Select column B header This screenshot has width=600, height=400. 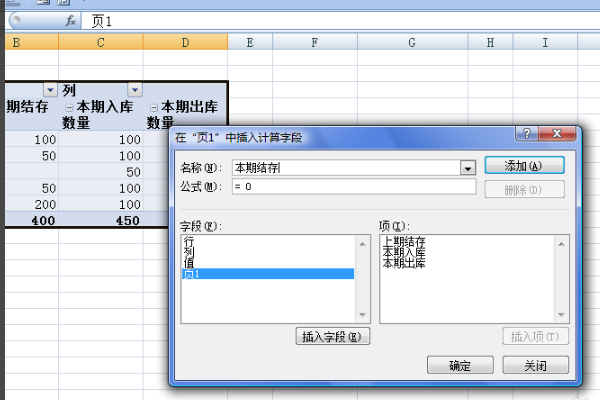click(32, 42)
